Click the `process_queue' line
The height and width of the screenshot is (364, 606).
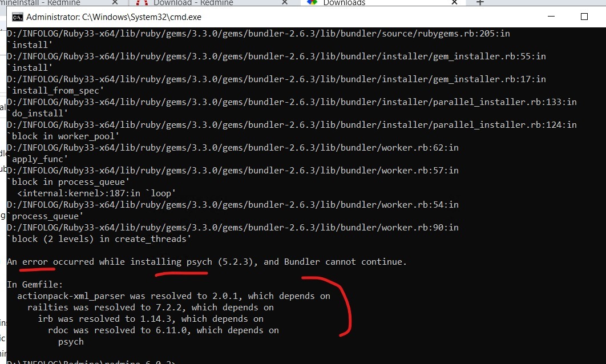pyautogui.click(x=45, y=216)
